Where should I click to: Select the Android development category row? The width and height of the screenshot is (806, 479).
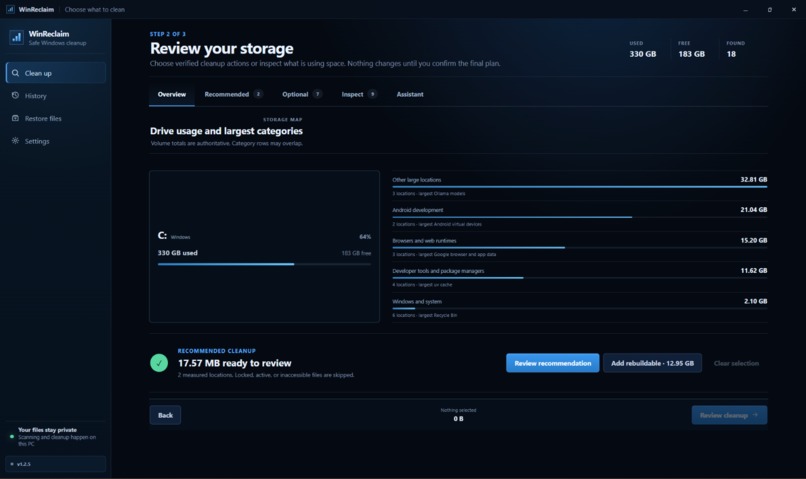[579, 216]
